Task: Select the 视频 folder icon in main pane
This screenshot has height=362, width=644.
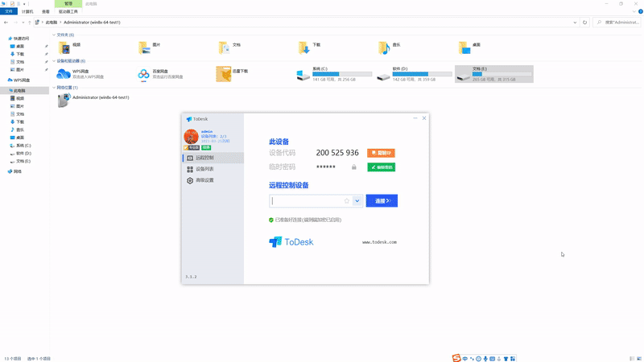Action: click(x=65, y=48)
